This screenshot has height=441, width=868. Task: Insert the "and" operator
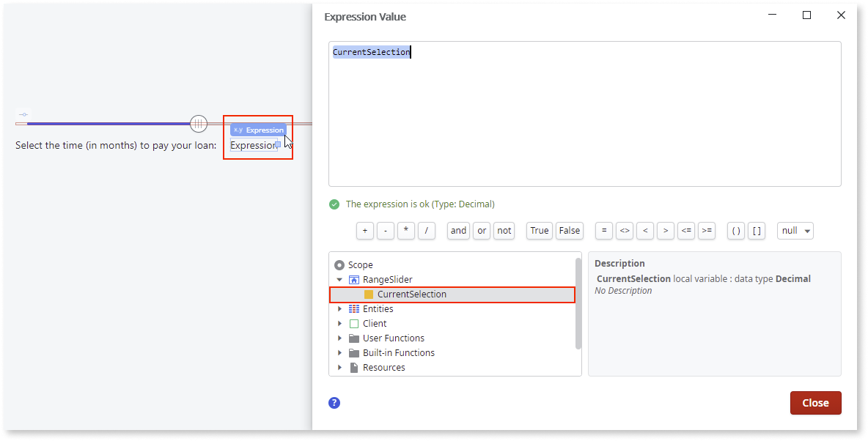pyautogui.click(x=457, y=230)
